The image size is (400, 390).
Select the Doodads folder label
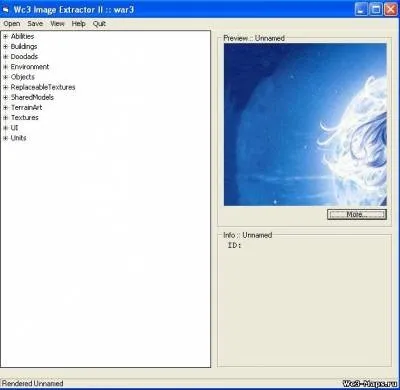[24, 57]
